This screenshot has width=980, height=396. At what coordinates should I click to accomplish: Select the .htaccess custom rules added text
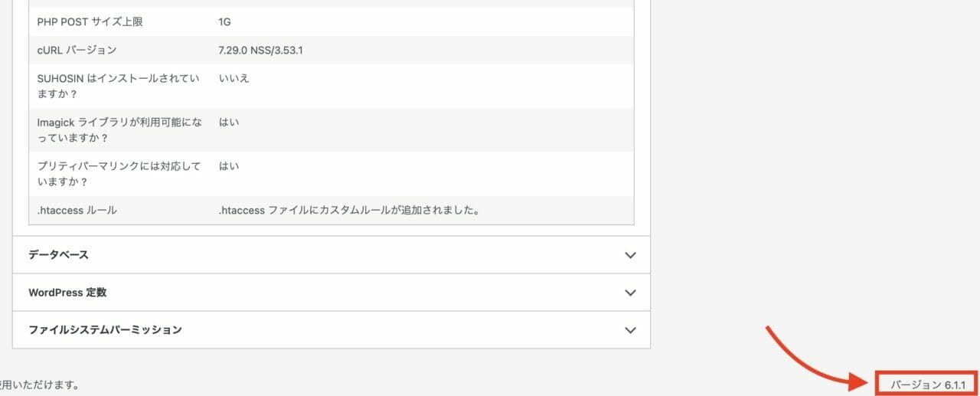click(349, 210)
